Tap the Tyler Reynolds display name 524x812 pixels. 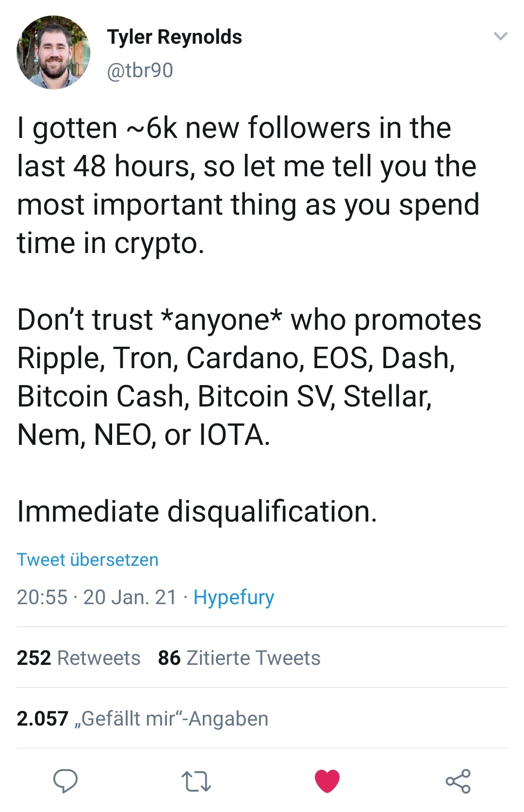175,37
